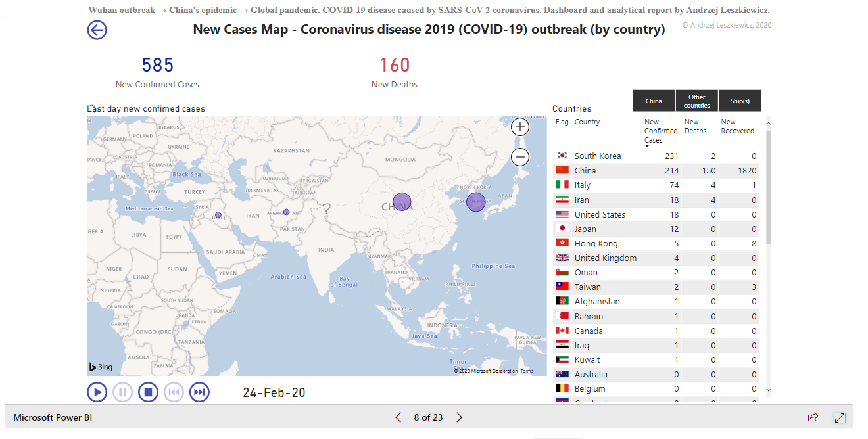868x439 pixels.
Task: Open the Terms link on map
Action: coord(527,371)
